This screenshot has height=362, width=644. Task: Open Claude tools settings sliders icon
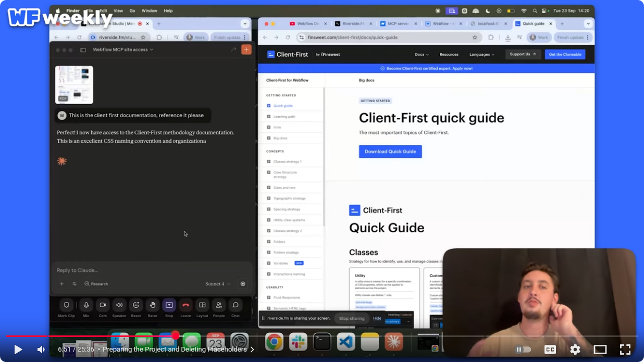click(75, 284)
